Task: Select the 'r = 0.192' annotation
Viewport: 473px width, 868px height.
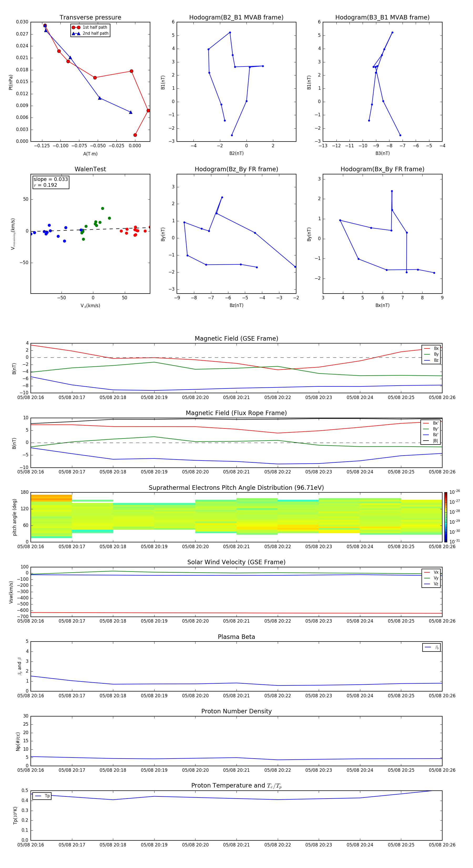Action: point(45,185)
